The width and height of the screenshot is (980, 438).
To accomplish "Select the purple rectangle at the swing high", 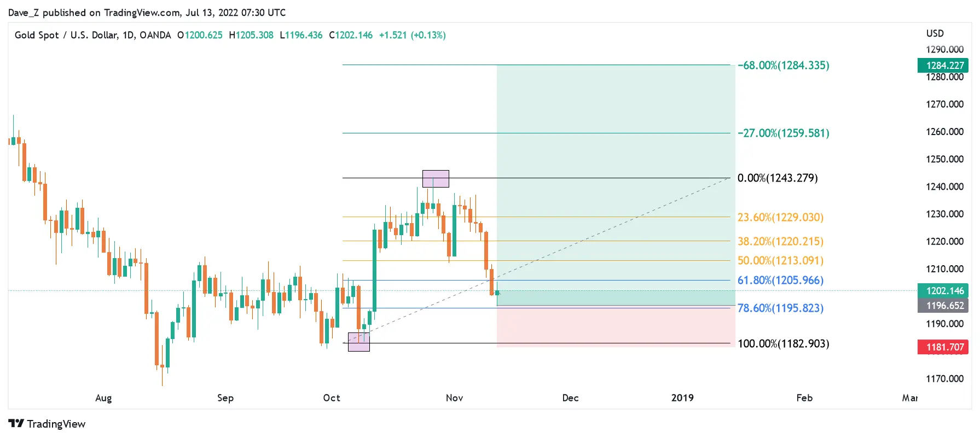I will tap(436, 179).
